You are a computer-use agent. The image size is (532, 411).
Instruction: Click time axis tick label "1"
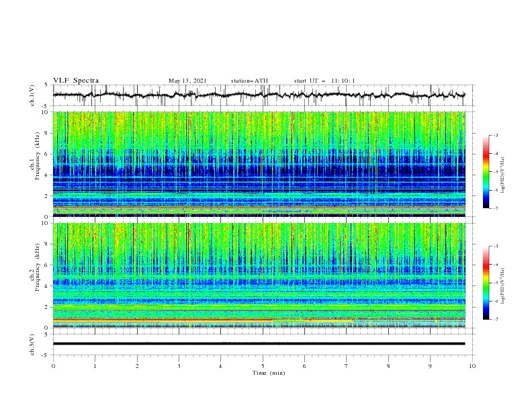pos(95,366)
